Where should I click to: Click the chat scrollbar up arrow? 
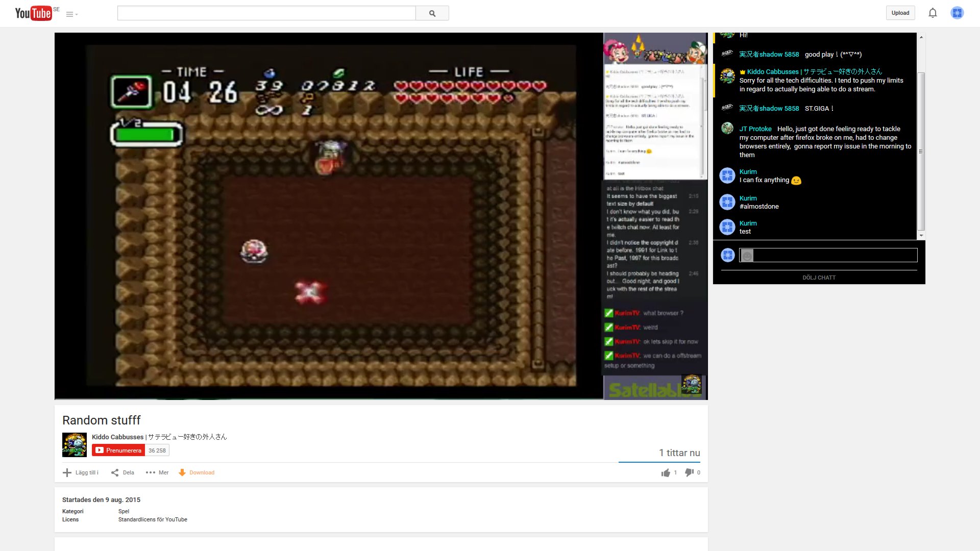[x=921, y=37]
